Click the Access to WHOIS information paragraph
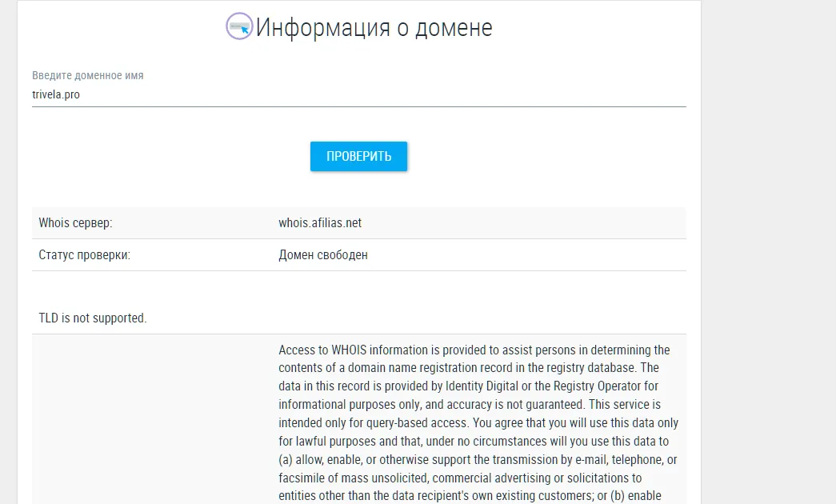The image size is (836, 504). click(x=478, y=422)
